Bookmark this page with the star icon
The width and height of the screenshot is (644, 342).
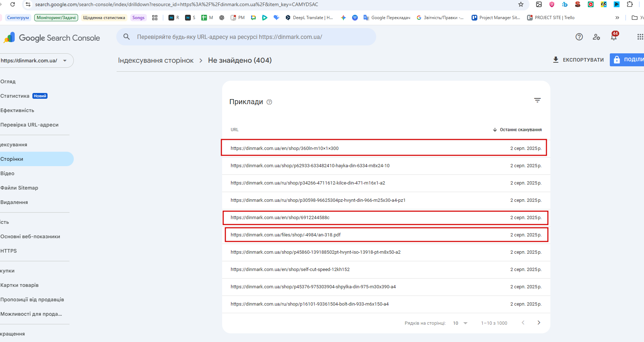coord(521,4)
